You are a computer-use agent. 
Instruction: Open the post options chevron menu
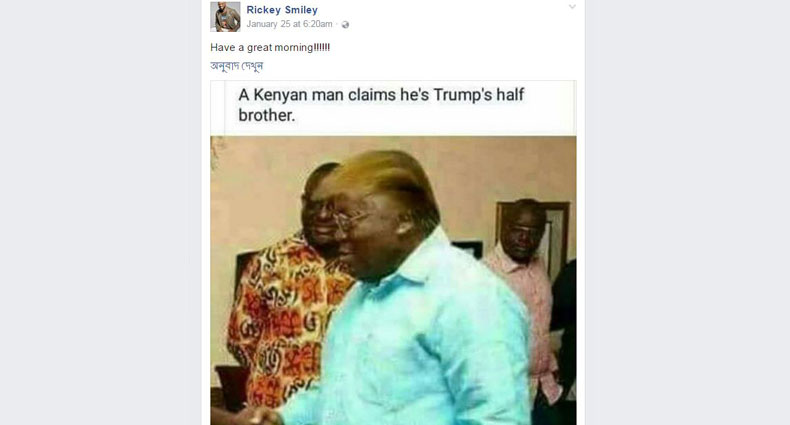pos(572,7)
